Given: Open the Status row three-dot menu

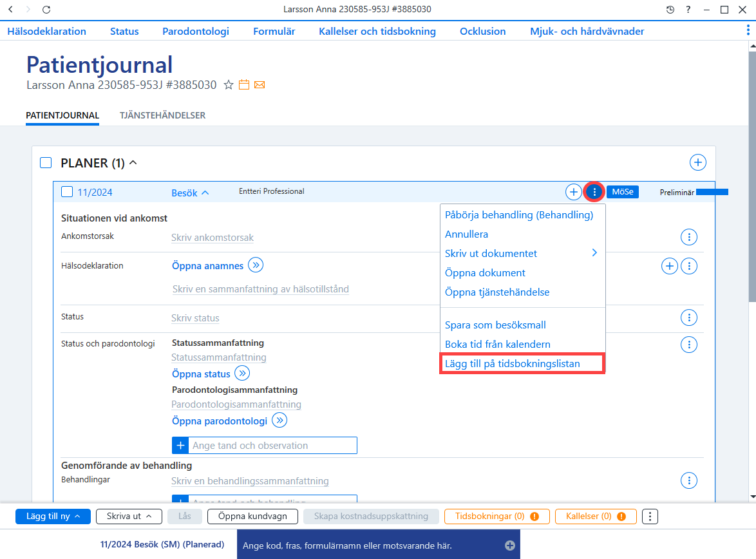Looking at the screenshot, I should click(x=689, y=317).
